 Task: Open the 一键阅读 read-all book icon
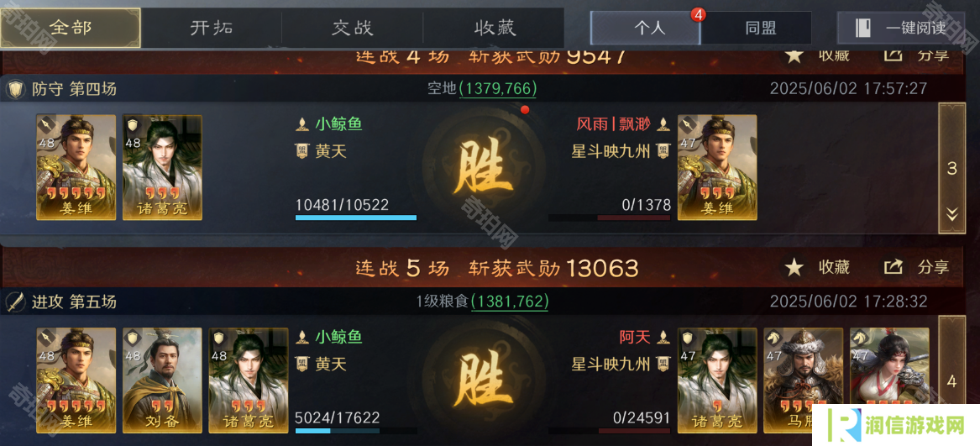pyautogui.click(x=864, y=29)
